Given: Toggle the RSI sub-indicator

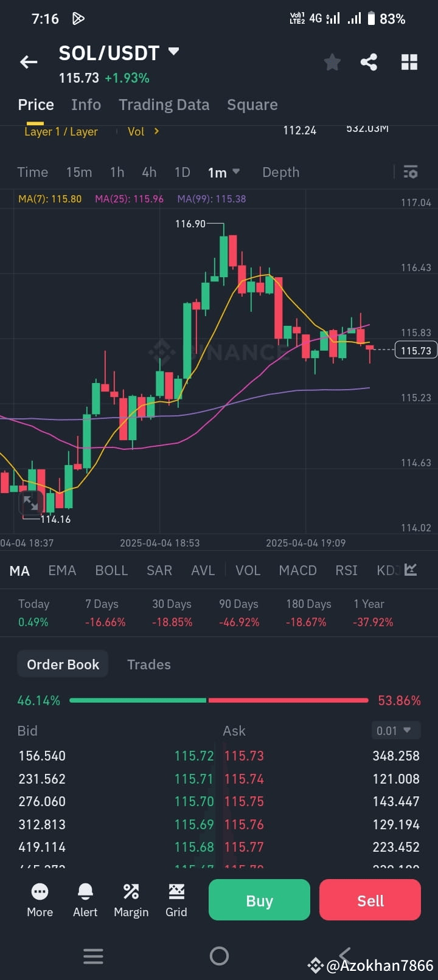Looking at the screenshot, I should click(x=346, y=570).
